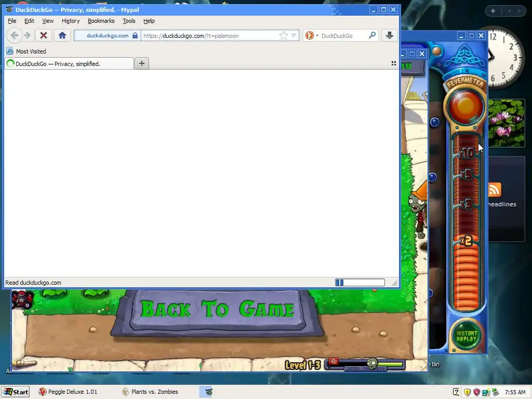Click the x10 marker on Fevermeter
Screen dimensions: 532x399
click(468, 153)
